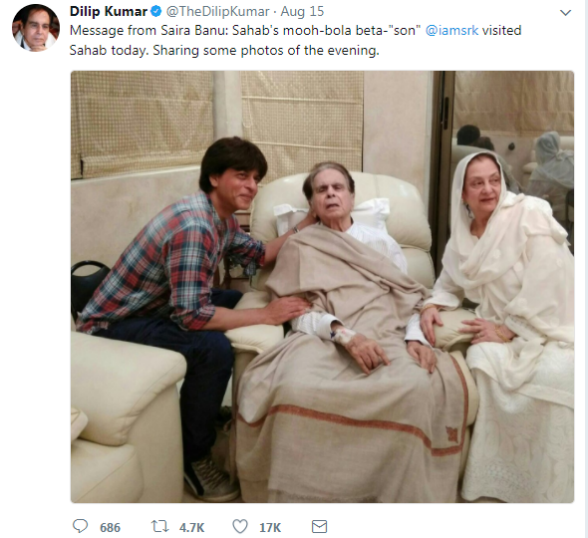Click the reply speech bubble icon
Screen dimensions: 588x538
coord(80,526)
